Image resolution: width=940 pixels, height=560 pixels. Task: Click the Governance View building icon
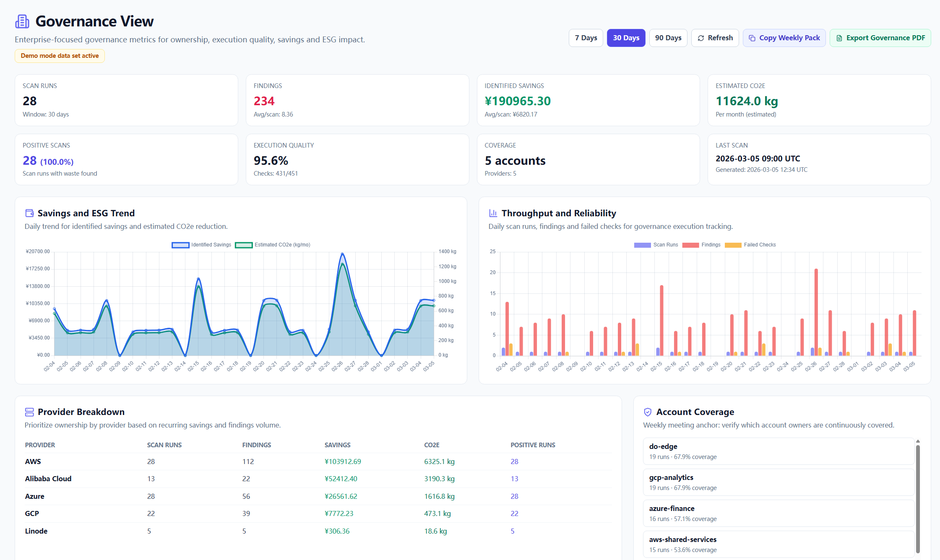pos(22,21)
